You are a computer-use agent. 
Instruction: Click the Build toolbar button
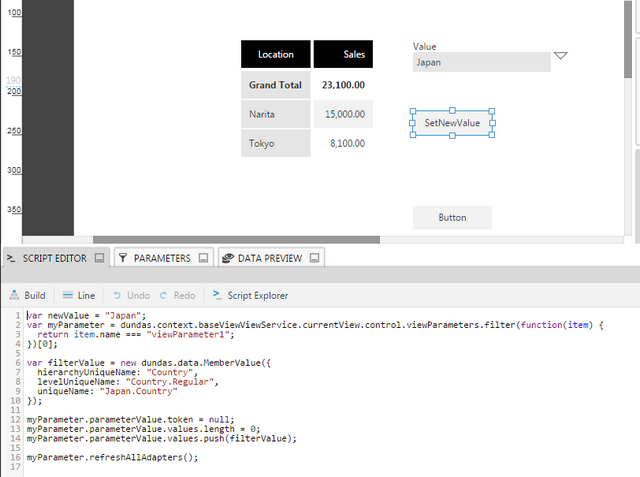pyautogui.click(x=27, y=296)
